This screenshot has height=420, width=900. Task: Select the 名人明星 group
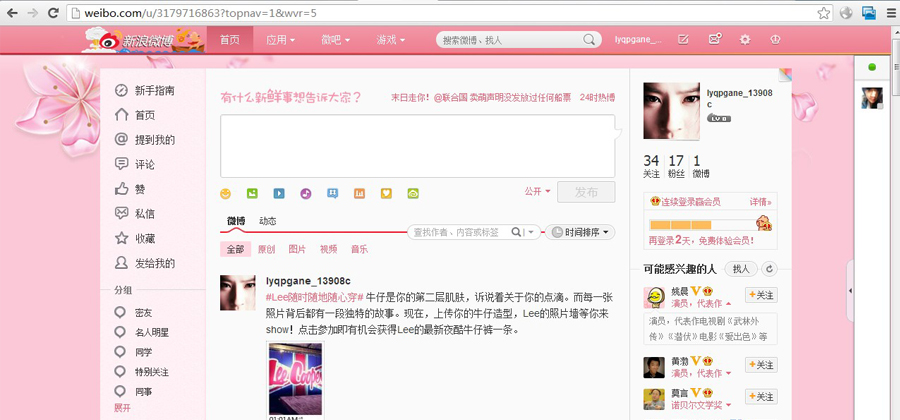pos(151,332)
